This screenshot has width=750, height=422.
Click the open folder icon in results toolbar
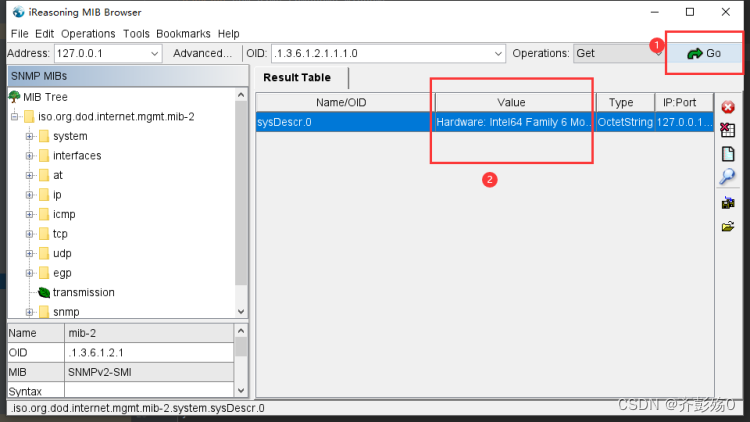[x=728, y=226]
